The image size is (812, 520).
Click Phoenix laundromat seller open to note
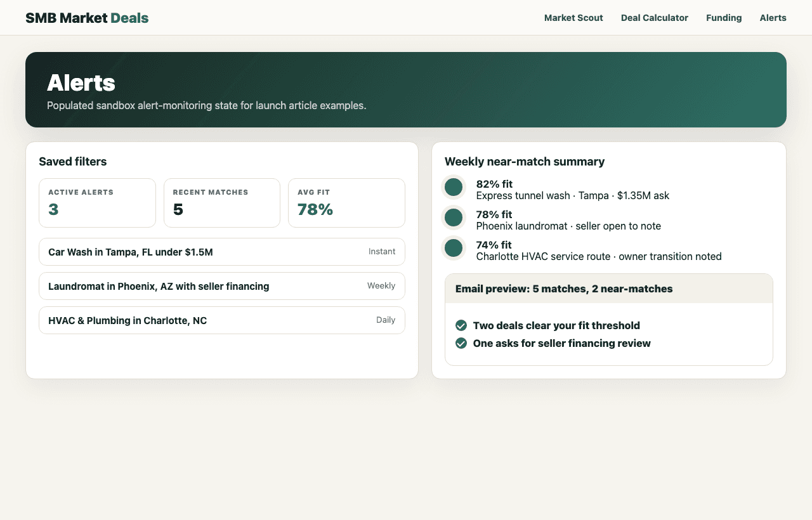[568, 226]
